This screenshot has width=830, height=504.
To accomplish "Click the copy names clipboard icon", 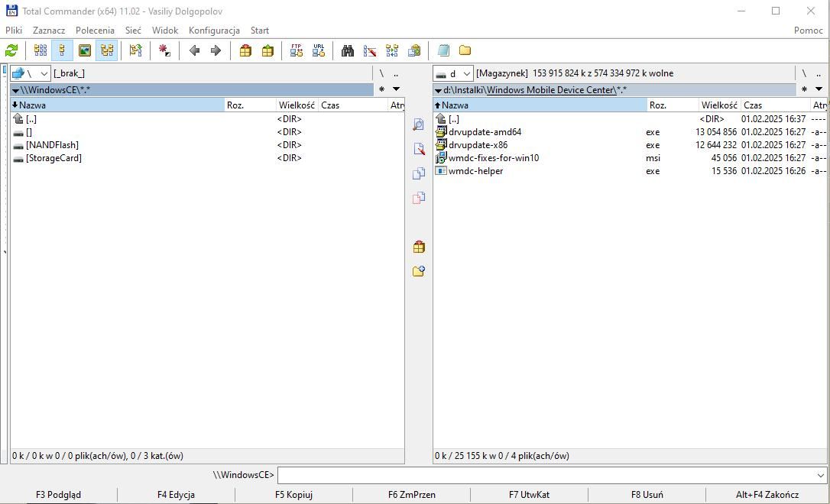I will pyautogui.click(x=414, y=50).
